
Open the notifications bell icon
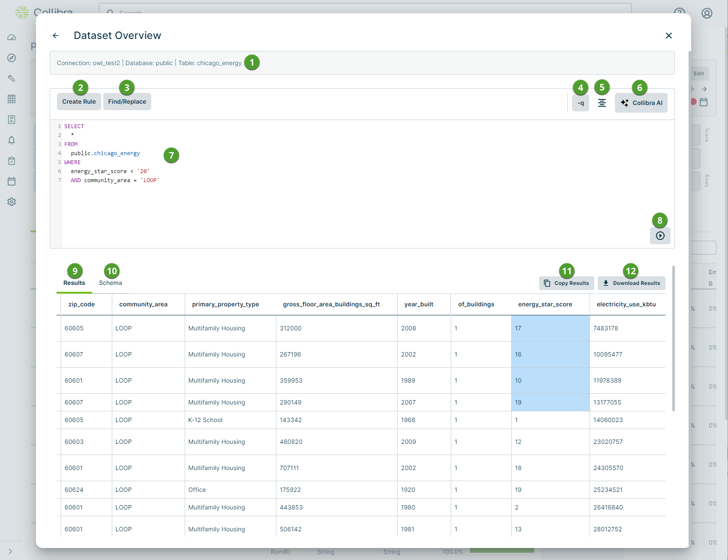11,140
